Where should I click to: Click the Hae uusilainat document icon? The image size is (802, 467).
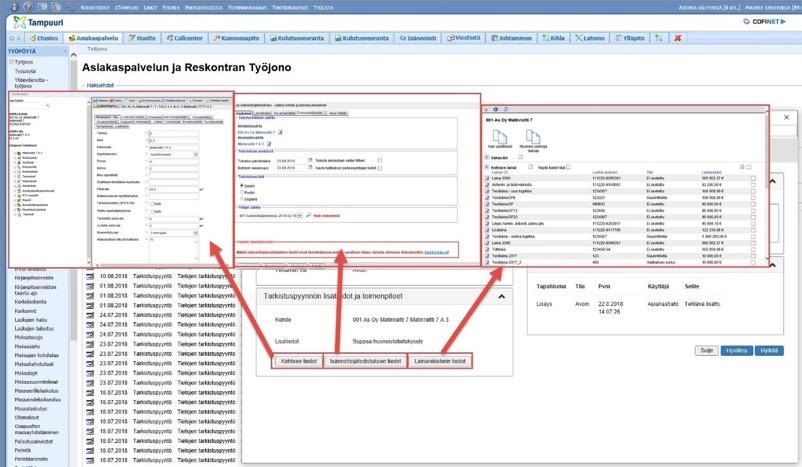(x=500, y=137)
